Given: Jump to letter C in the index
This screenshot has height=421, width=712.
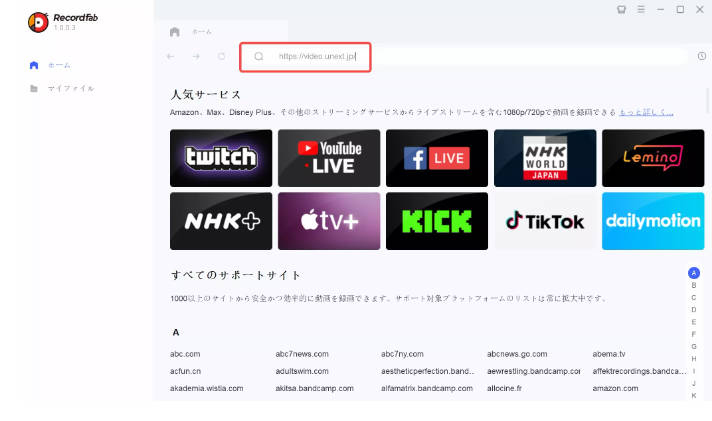Looking at the screenshot, I should [694, 297].
